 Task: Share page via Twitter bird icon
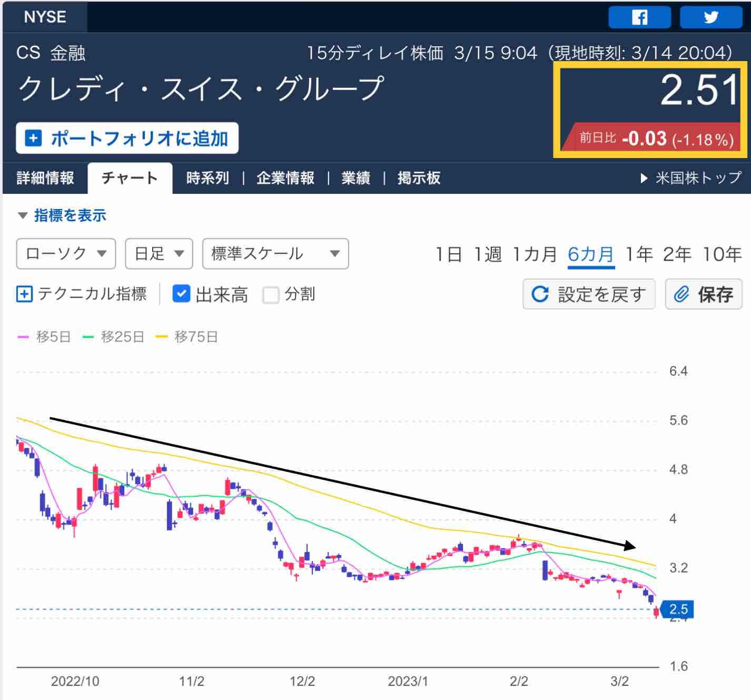click(x=711, y=17)
